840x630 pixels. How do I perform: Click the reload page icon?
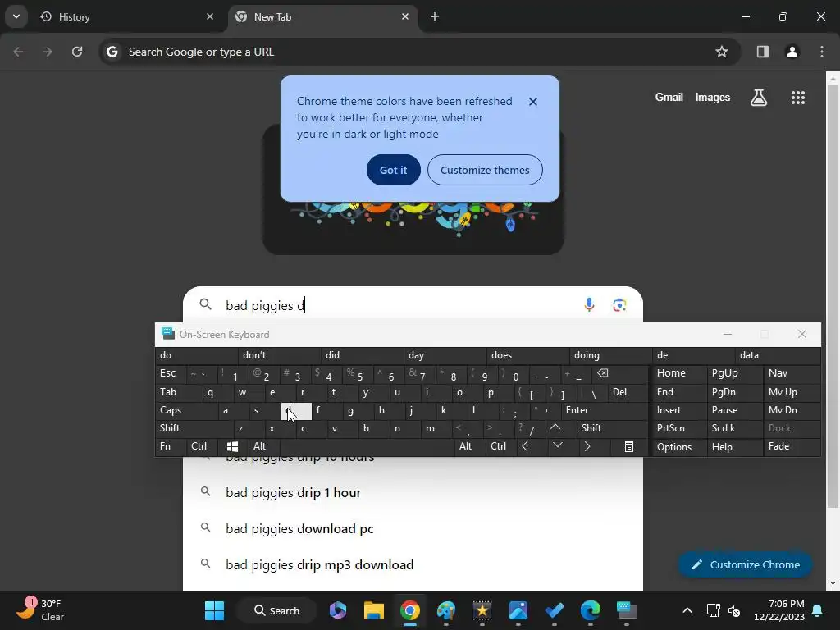click(77, 52)
